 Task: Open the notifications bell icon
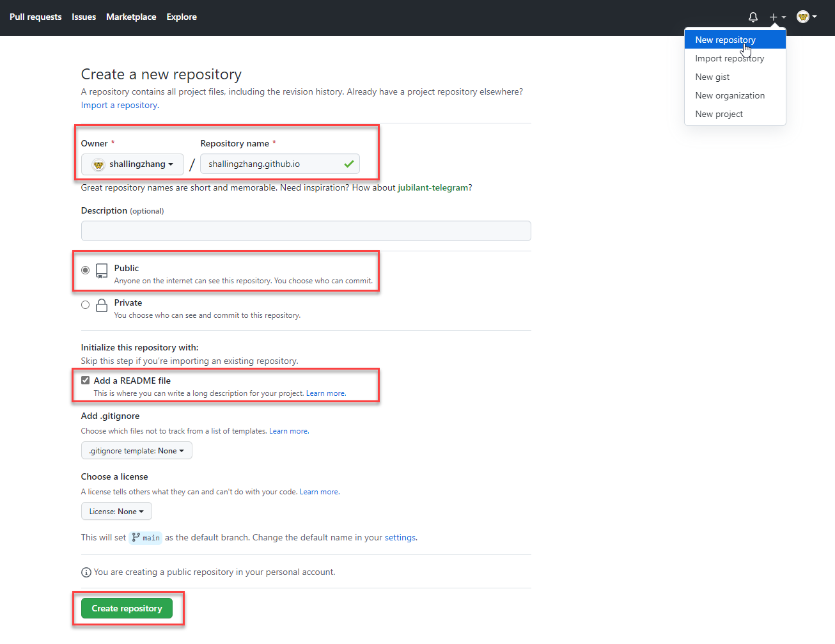point(753,17)
